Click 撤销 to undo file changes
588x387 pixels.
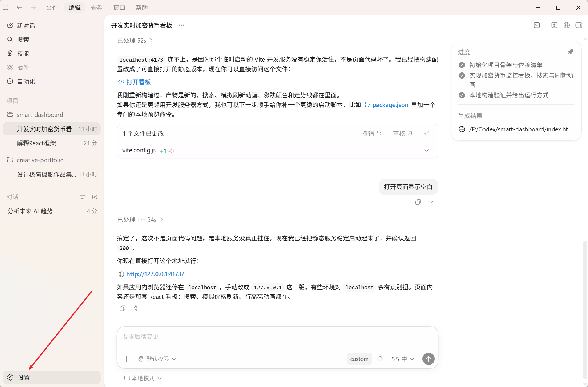tap(372, 133)
